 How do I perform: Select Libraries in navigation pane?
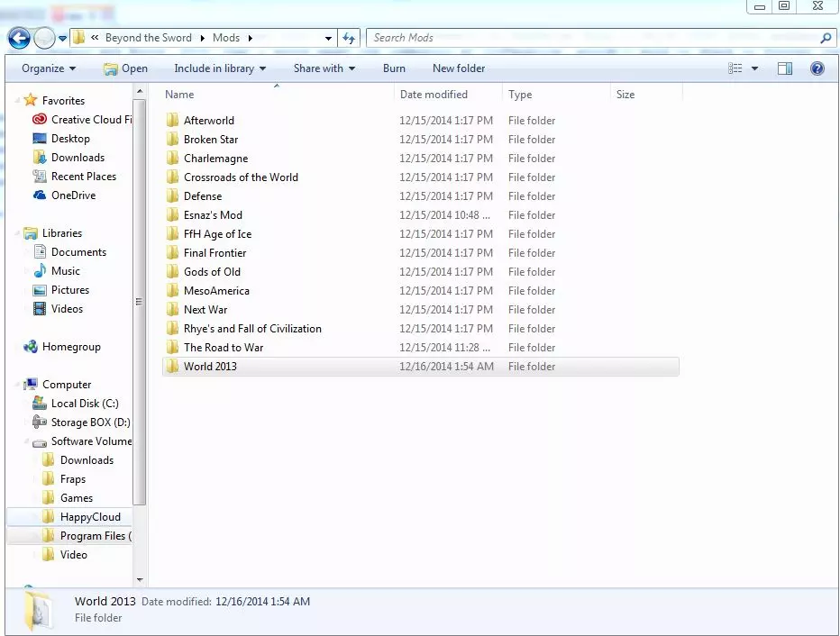click(x=62, y=233)
